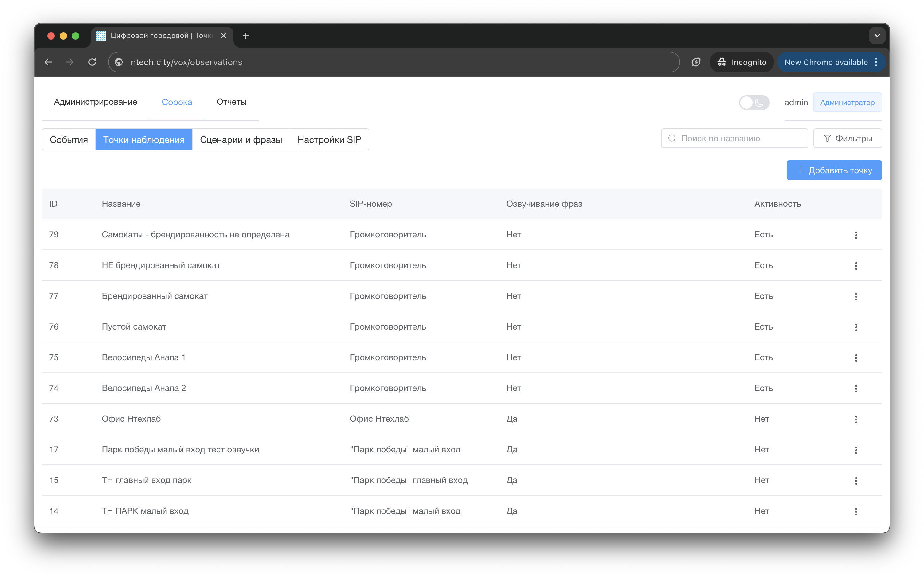Go to the События tab
This screenshot has height=578, width=924.
pos(69,139)
